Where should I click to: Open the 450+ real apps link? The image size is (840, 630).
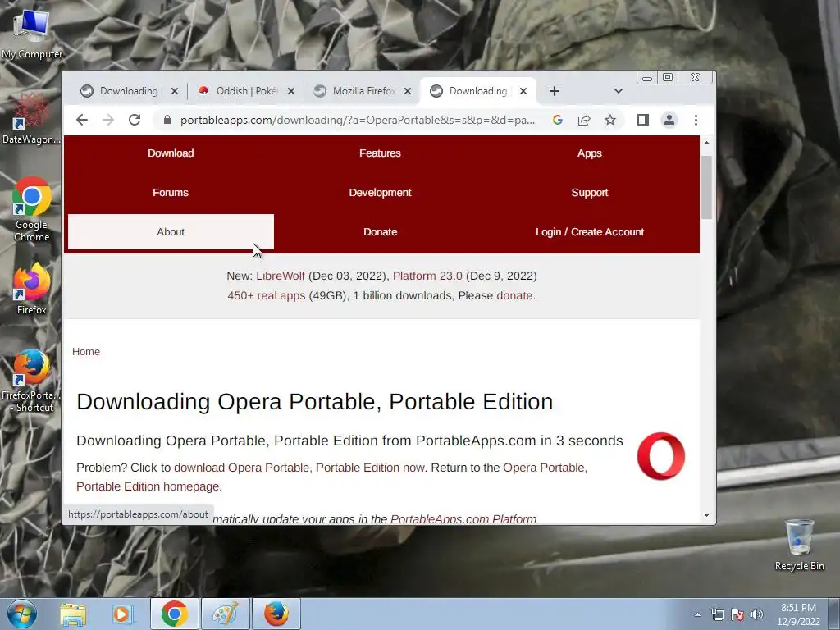click(x=267, y=295)
